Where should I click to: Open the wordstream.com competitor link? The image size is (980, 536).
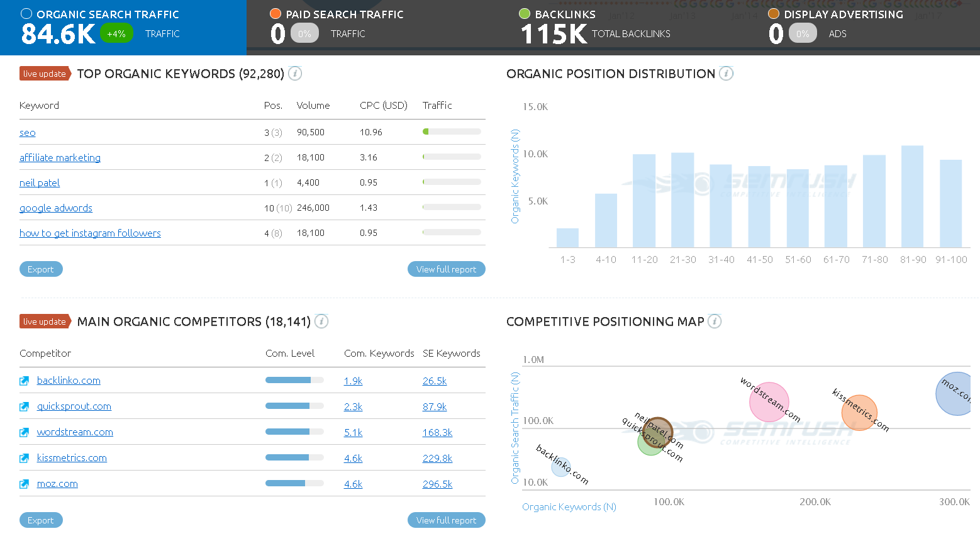click(x=75, y=432)
